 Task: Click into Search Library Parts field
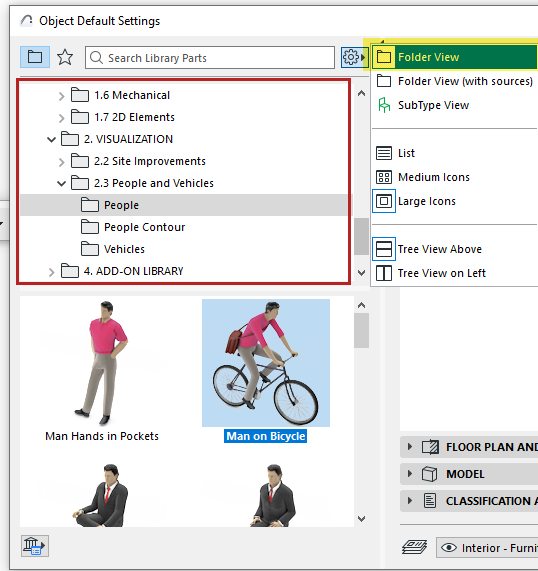tap(210, 58)
